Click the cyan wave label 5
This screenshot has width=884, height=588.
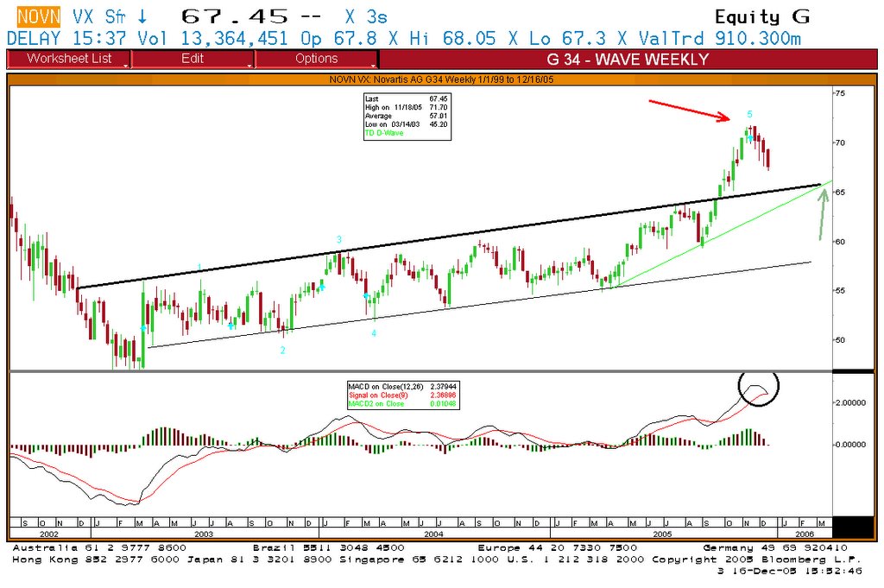[x=749, y=115]
